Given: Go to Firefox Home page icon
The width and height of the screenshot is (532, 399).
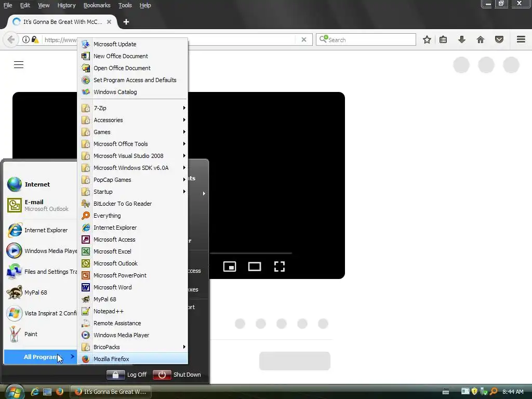Looking at the screenshot, I should [x=481, y=39].
